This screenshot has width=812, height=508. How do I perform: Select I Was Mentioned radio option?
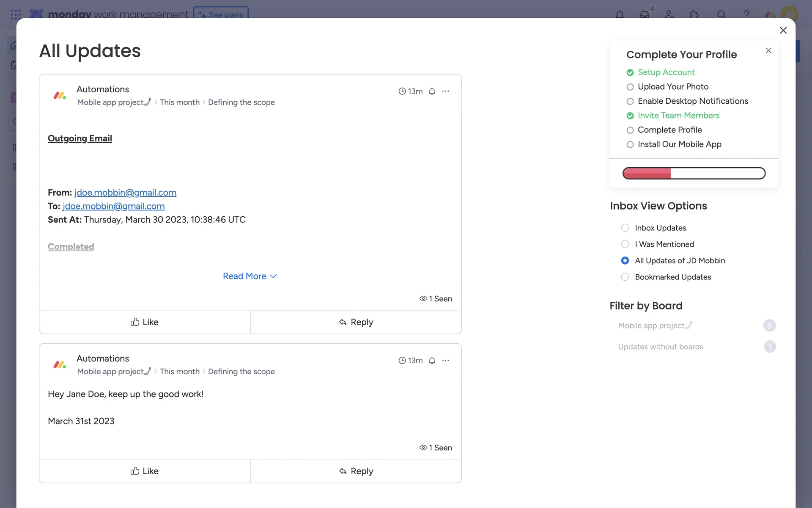(625, 244)
